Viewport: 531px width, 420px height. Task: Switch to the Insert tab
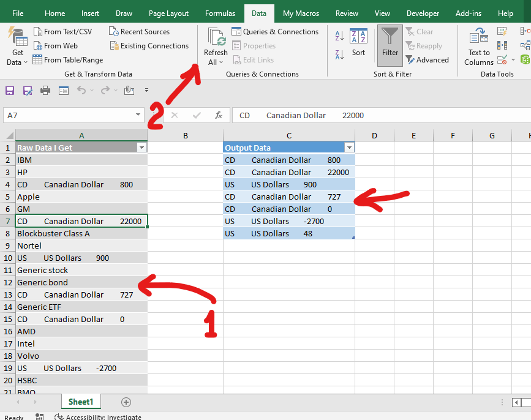point(90,13)
